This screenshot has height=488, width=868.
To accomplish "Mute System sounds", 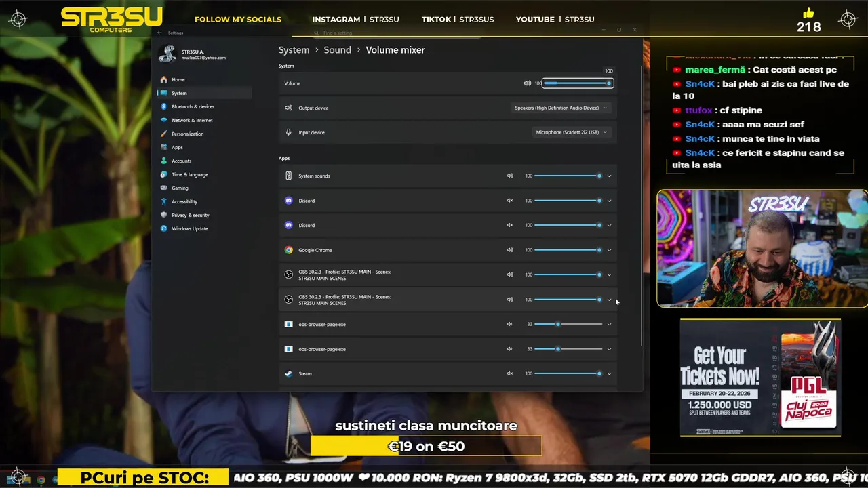I will point(510,176).
